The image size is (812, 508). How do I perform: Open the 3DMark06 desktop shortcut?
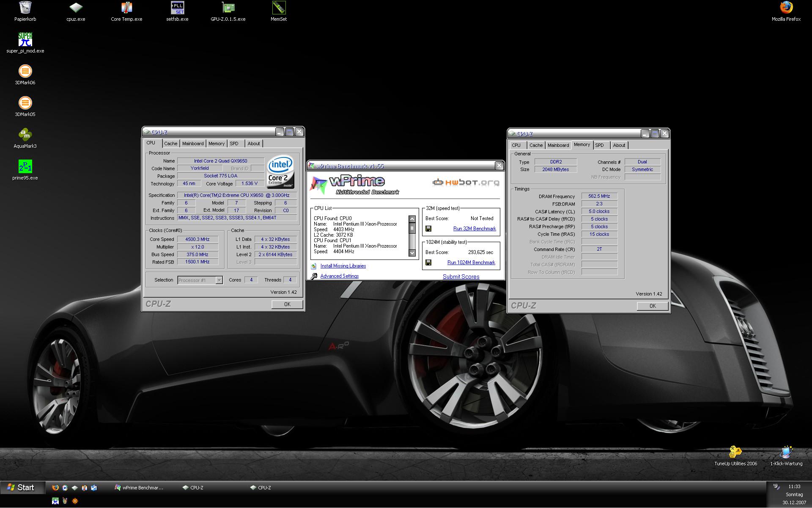[25, 75]
